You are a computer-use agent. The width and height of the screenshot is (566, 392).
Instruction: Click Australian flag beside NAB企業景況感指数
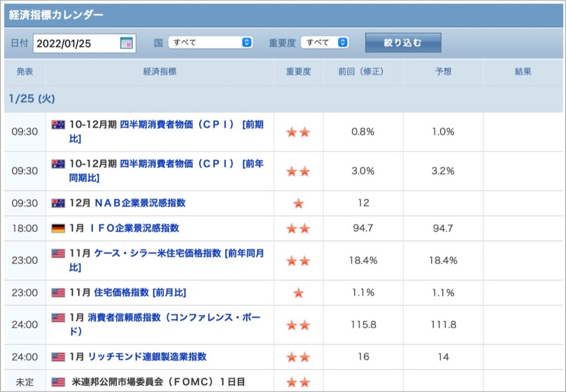(x=58, y=203)
